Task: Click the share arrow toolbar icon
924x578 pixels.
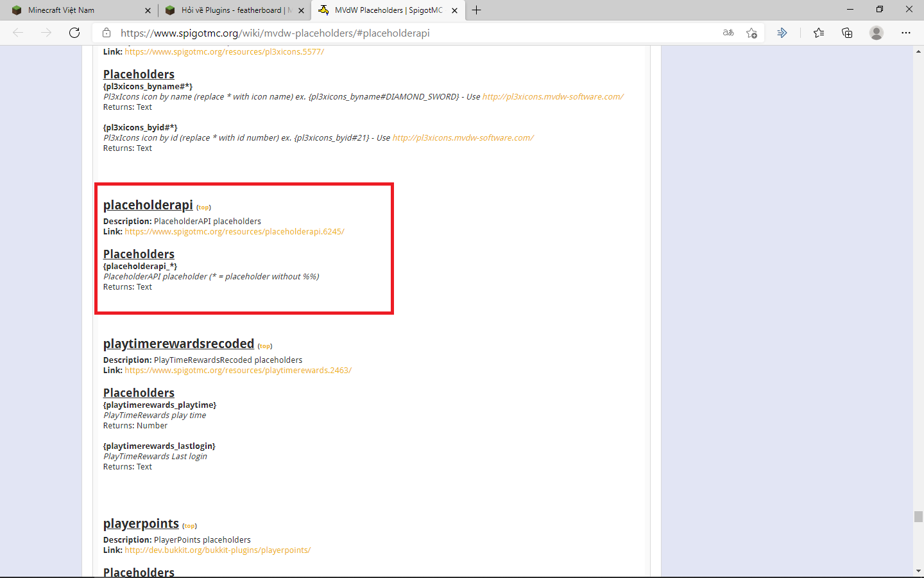Action: 782,33
